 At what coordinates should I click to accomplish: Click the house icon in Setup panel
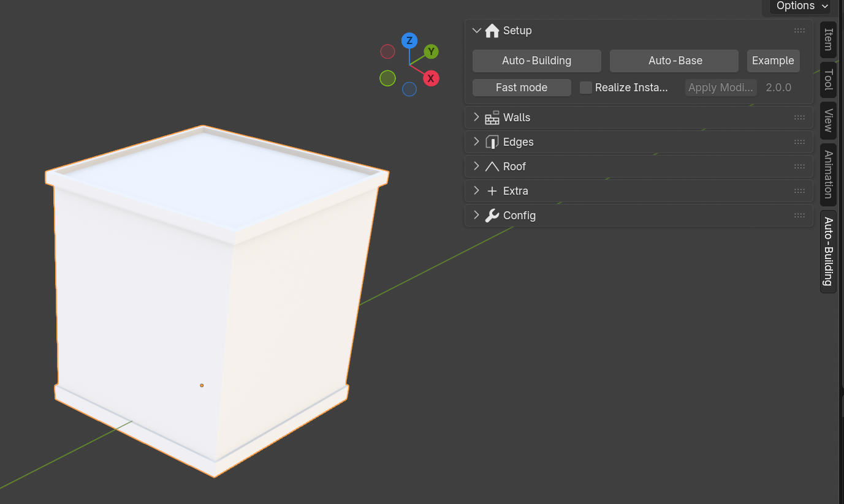pos(492,31)
